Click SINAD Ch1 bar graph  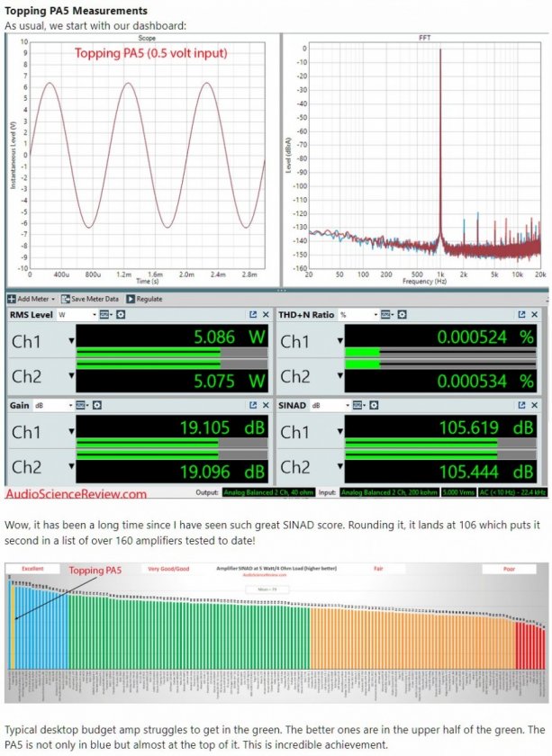pos(440,443)
